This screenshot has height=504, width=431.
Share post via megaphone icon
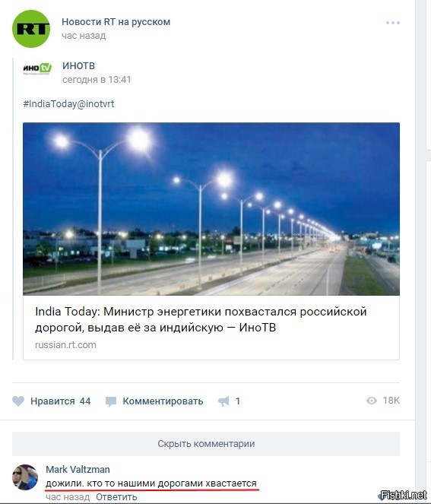(x=223, y=401)
